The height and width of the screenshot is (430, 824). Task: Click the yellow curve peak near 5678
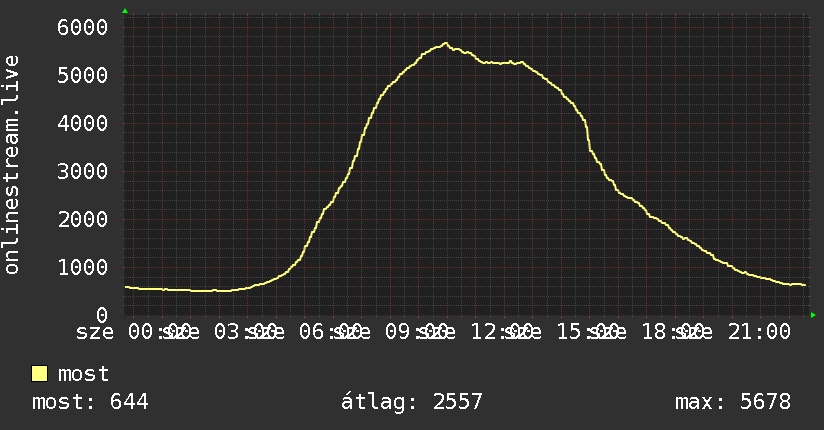(x=446, y=44)
